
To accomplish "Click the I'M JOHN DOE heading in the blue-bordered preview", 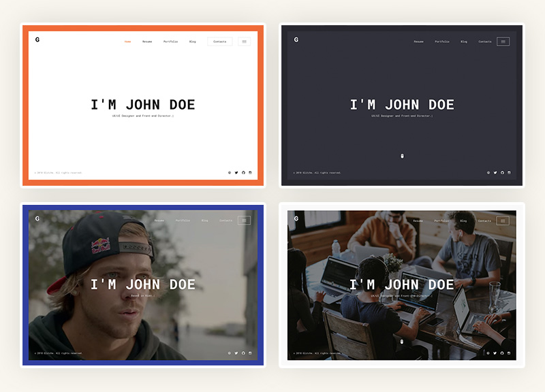I will tap(143, 284).
